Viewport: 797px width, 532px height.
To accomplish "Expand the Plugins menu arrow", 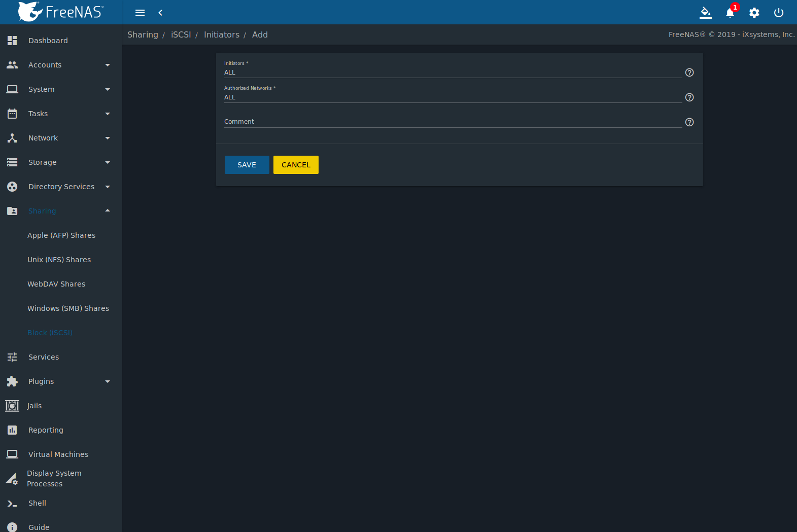I will [108, 381].
